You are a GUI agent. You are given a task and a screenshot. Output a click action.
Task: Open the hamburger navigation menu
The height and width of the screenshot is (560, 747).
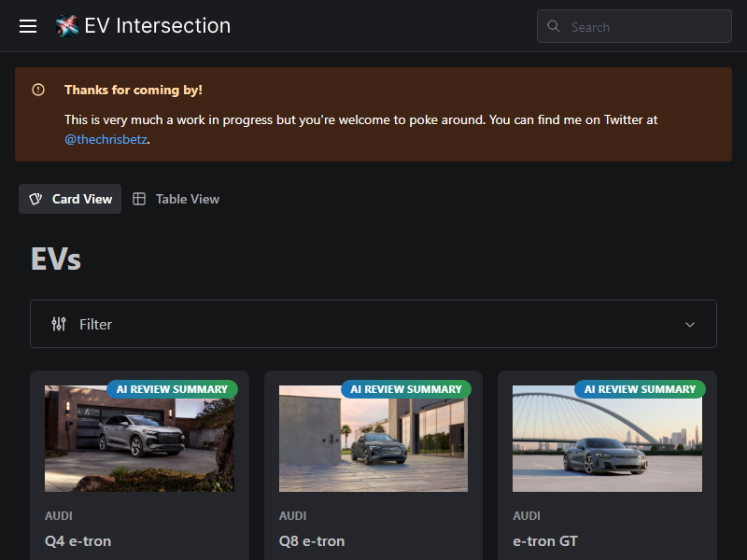(x=28, y=26)
